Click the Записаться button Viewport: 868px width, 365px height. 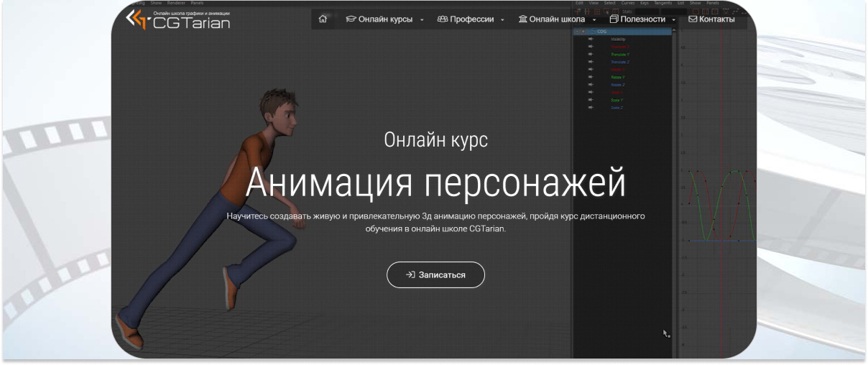pyautogui.click(x=435, y=275)
